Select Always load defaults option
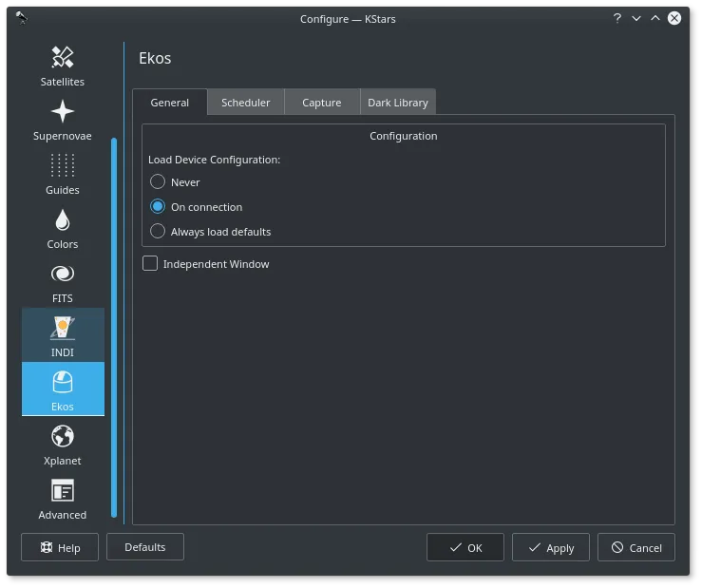Image resolution: width=702 pixels, height=588 pixels. pos(211,232)
